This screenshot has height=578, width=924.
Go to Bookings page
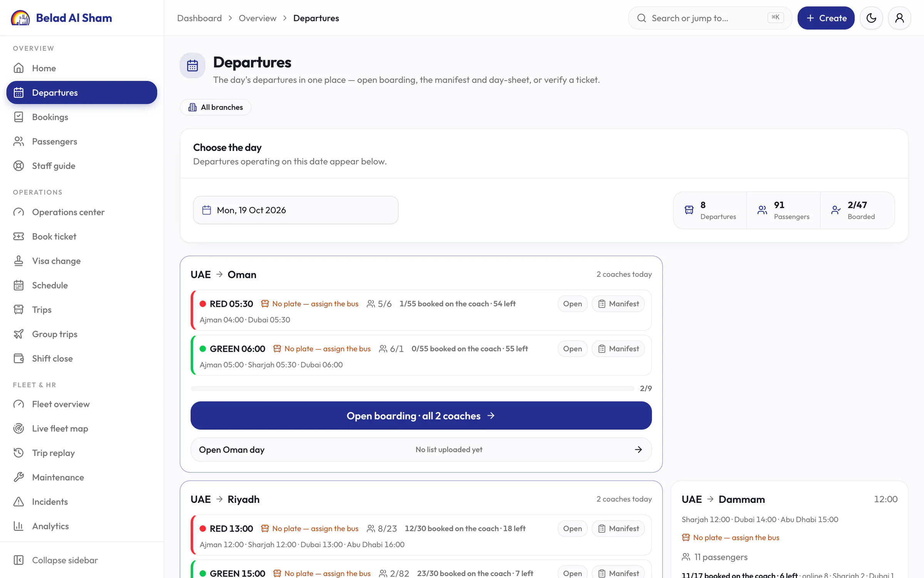(x=82, y=117)
